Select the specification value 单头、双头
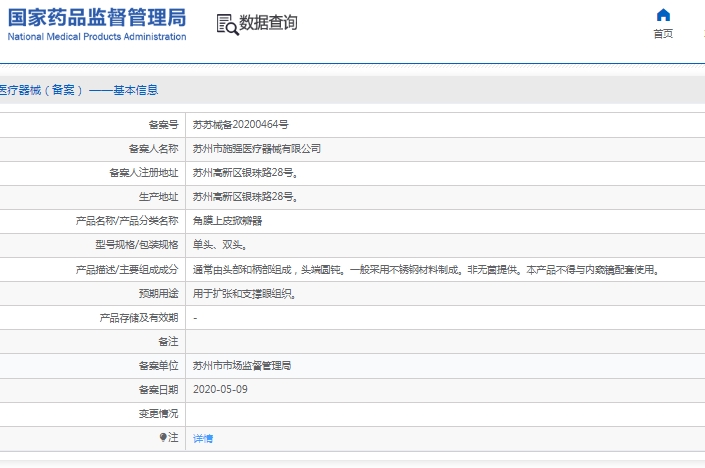Image resolution: width=705 pixels, height=468 pixels. click(x=220, y=245)
